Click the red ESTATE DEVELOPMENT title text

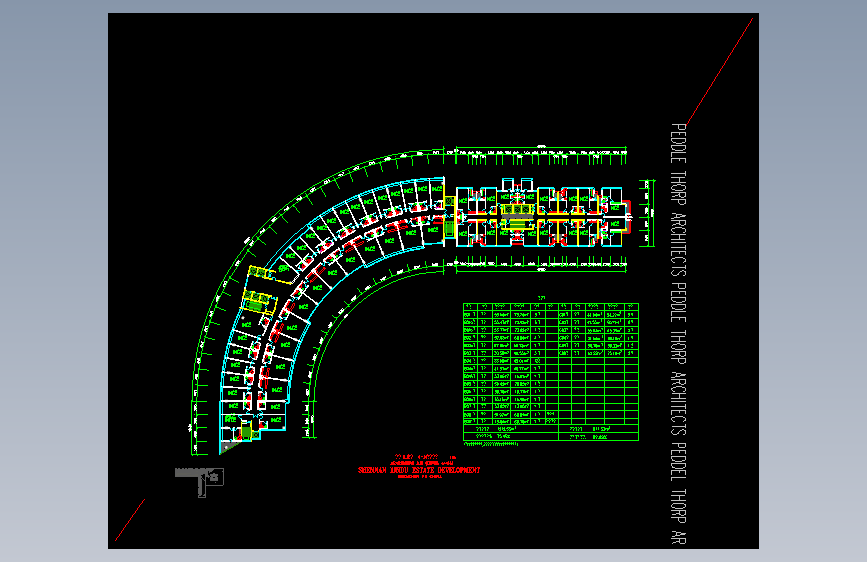pyautogui.click(x=419, y=470)
